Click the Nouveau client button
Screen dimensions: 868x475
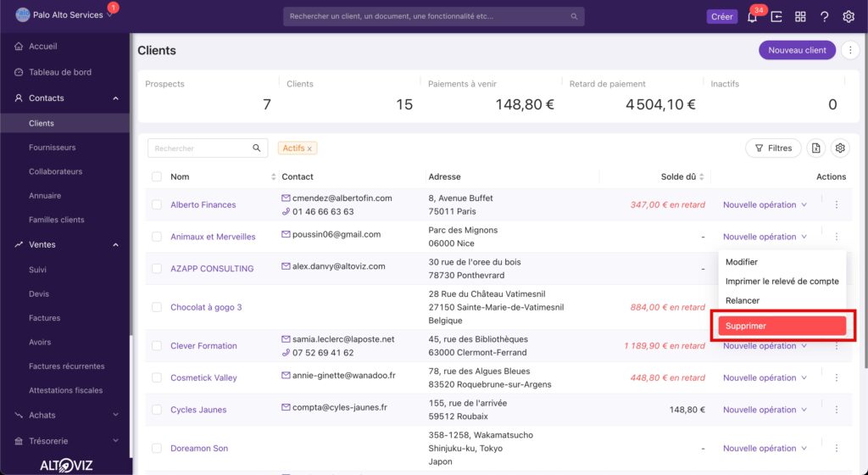point(797,50)
